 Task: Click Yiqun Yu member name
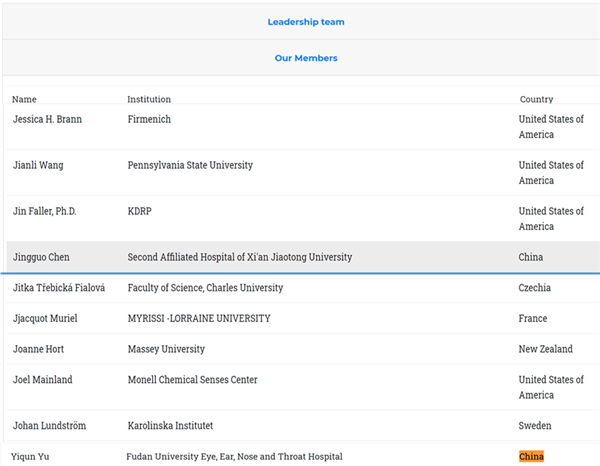30,457
